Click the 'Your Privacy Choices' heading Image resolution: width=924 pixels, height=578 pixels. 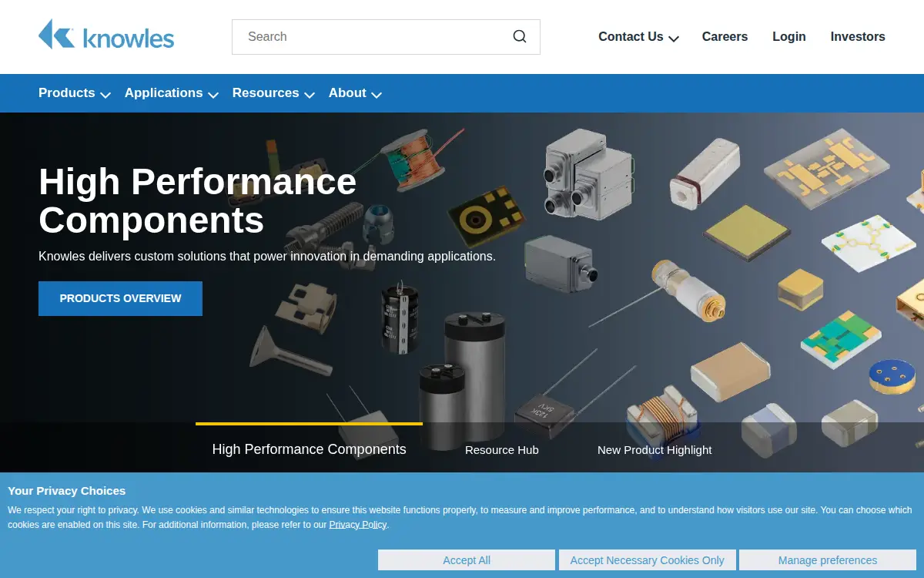click(66, 491)
